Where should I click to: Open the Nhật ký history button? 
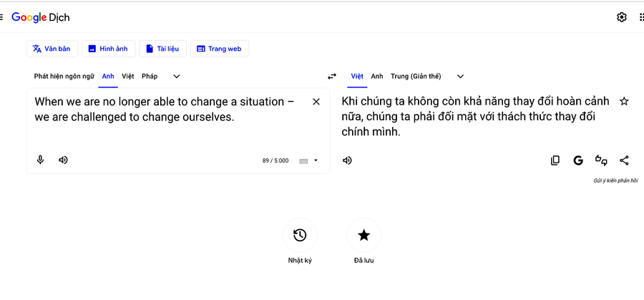pos(300,235)
